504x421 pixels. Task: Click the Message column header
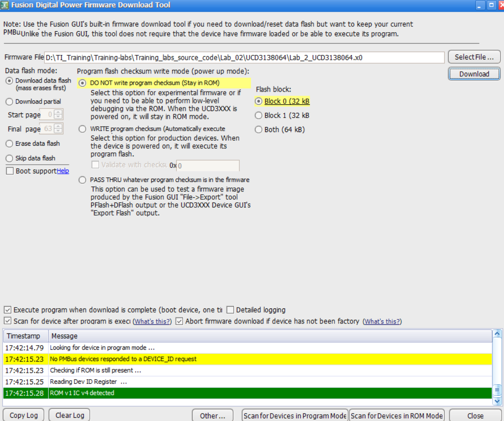tap(270, 336)
